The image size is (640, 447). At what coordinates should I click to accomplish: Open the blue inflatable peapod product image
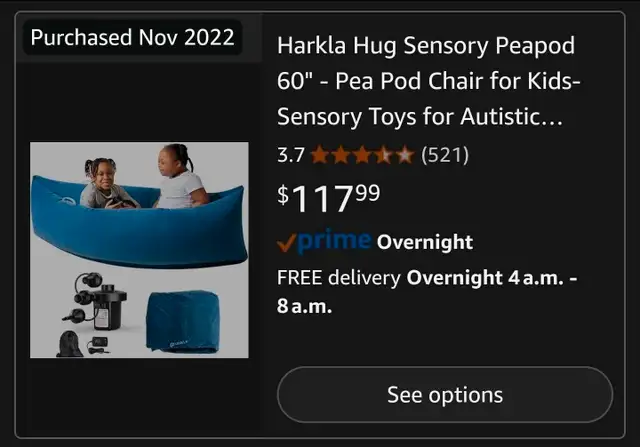[x=139, y=250]
